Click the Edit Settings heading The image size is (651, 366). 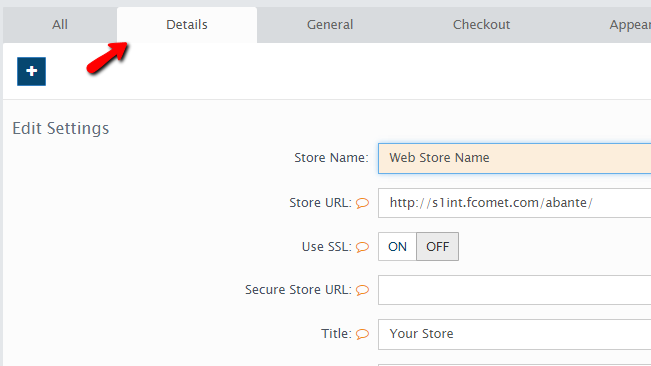point(61,129)
